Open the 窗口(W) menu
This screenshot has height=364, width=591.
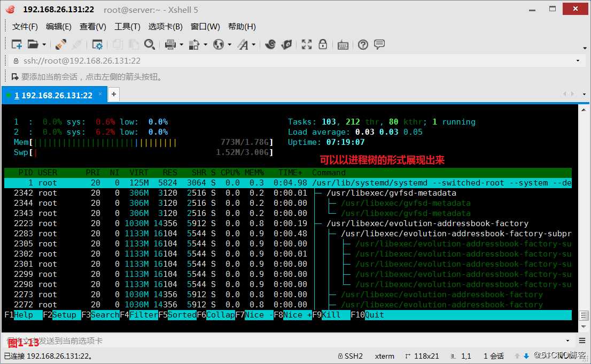205,26
